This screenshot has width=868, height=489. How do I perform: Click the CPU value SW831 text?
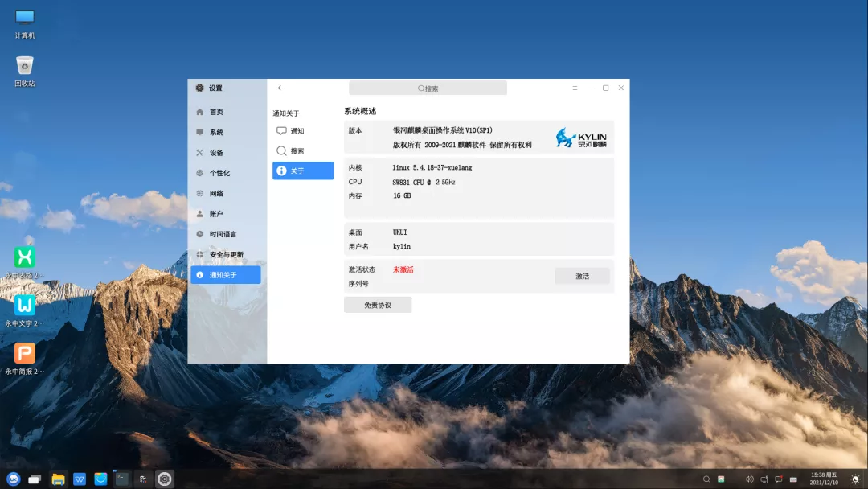[x=424, y=182]
